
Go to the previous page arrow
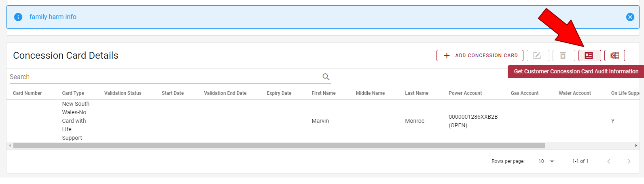(608, 161)
